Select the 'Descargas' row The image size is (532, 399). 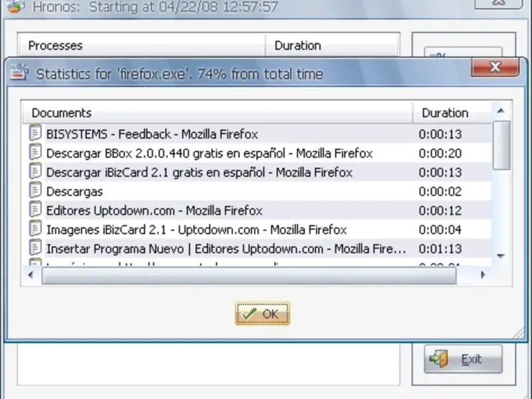(257, 192)
